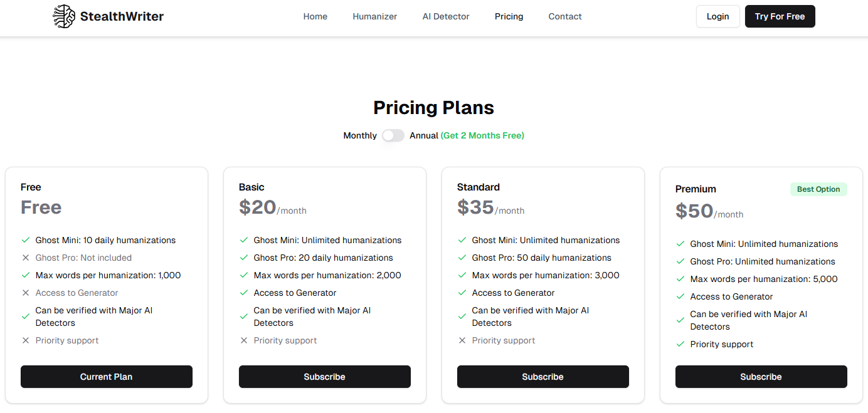868x413 pixels.
Task: Subscribe to the Premium plan
Action: click(x=761, y=377)
